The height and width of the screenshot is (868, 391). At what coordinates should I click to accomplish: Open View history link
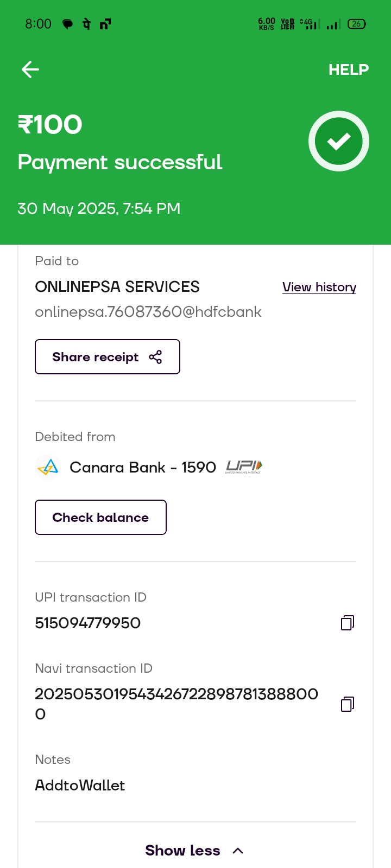pos(319,287)
